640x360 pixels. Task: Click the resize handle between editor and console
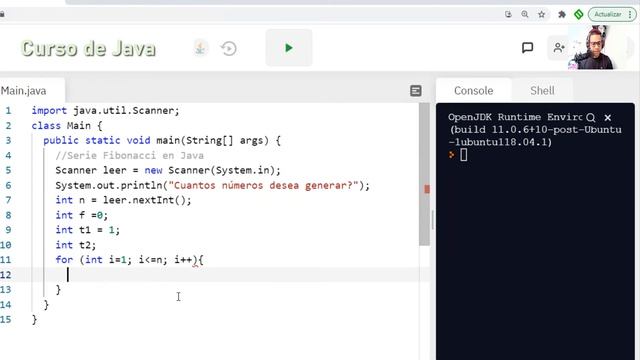click(x=433, y=220)
